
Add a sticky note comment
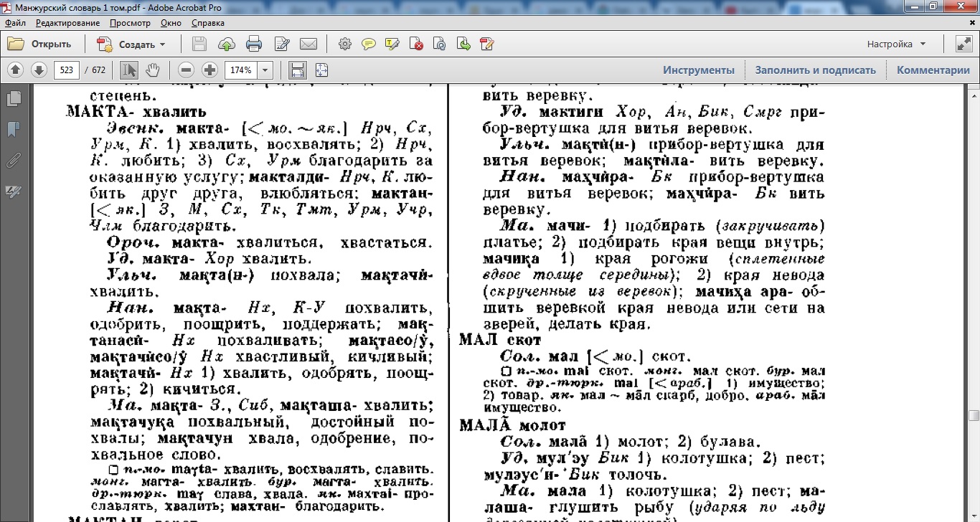click(369, 44)
